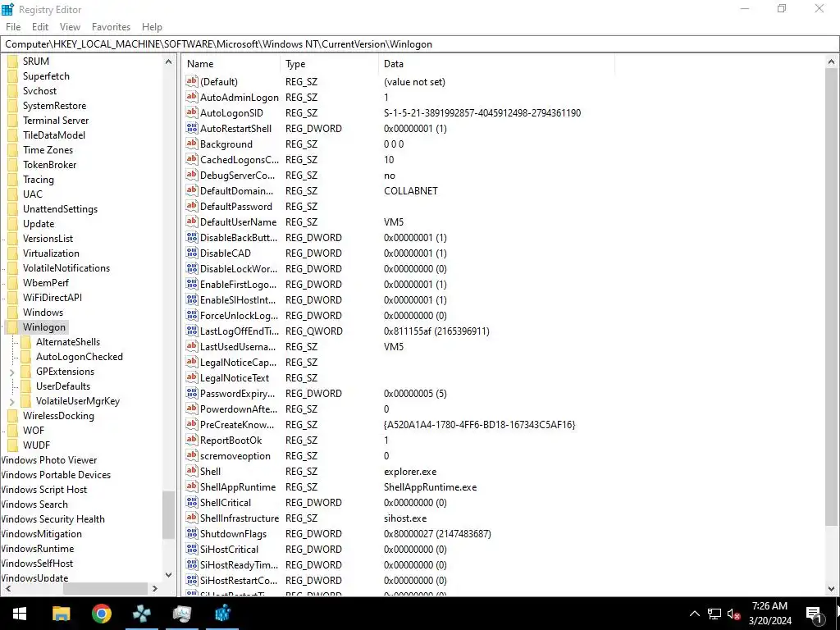Image resolution: width=840 pixels, height=630 pixels.
Task: Select the DefaultUserName value name
Action: pyautogui.click(x=239, y=221)
